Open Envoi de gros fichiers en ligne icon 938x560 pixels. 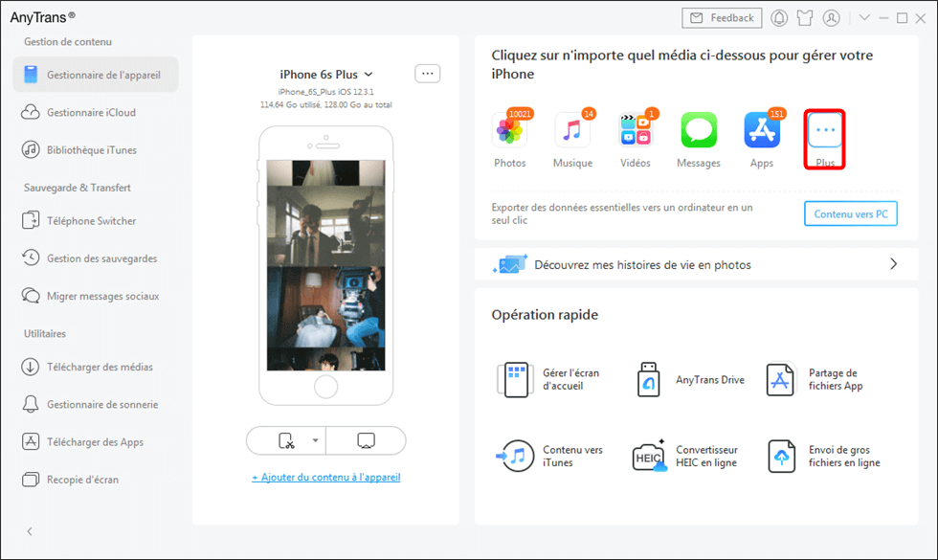pos(781,456)
